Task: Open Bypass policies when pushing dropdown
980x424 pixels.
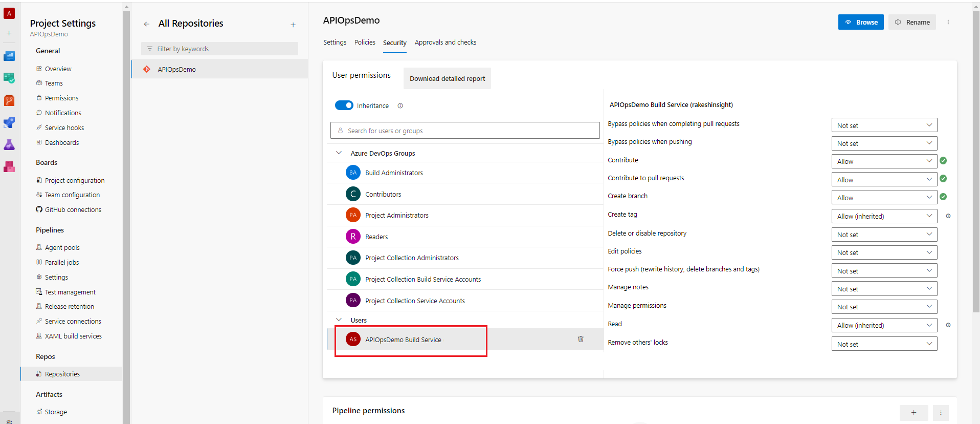Action: [x=884, y=143]
